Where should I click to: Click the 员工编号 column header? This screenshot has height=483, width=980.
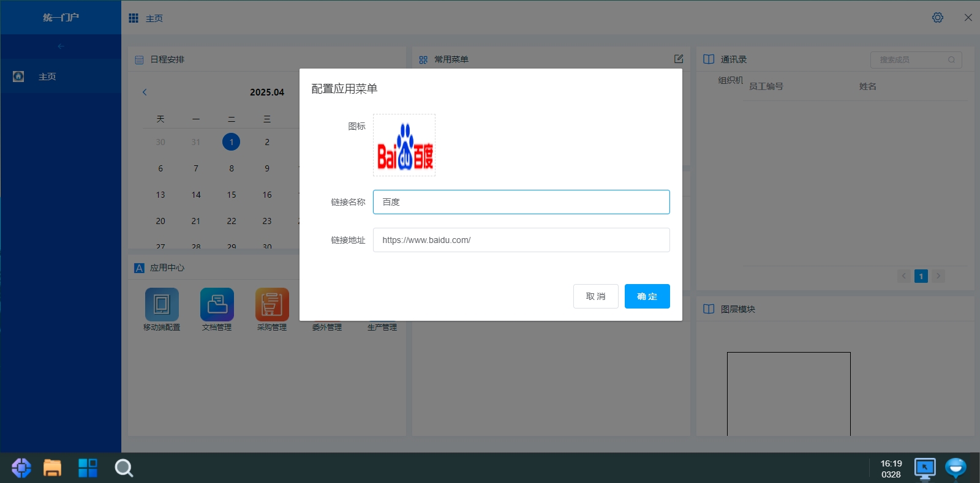pyautogui.click(x=766, y=86)
